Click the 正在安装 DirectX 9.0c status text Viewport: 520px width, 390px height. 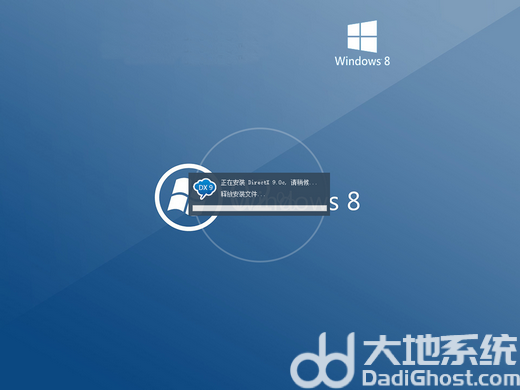(269, 183)
